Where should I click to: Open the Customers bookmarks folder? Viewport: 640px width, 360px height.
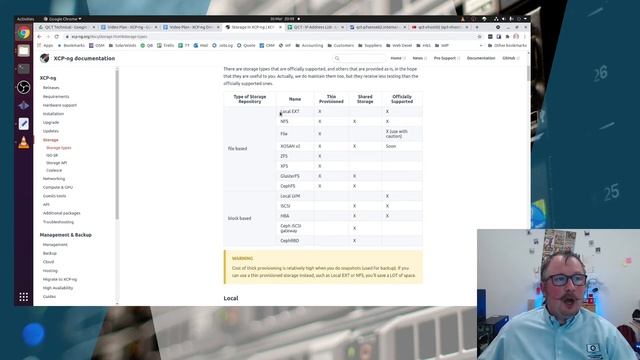pos(340,46)
